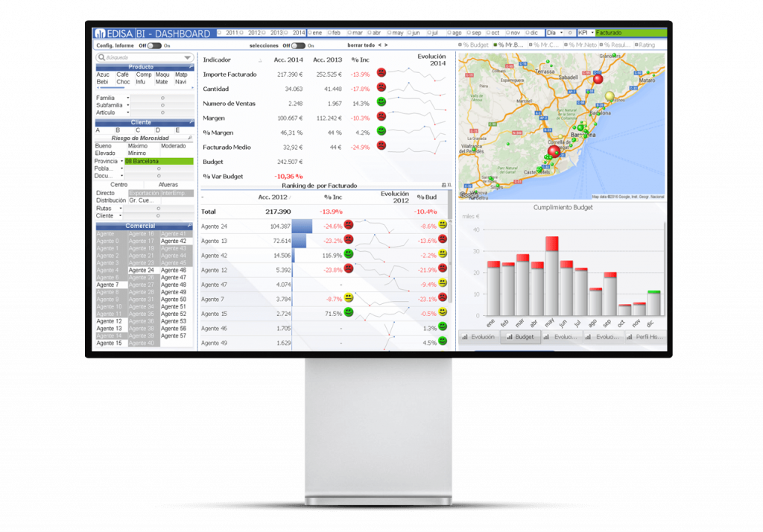Click the pin icon on the Cliente header
Screen dimensions: 763x532
191,121
